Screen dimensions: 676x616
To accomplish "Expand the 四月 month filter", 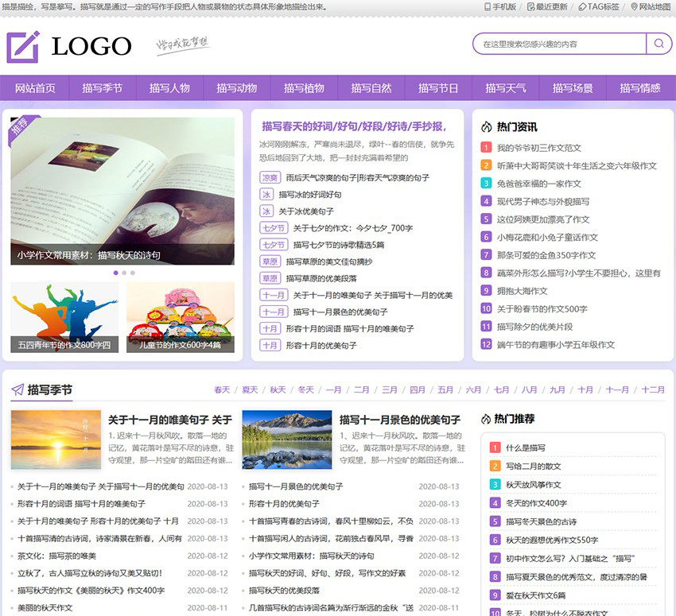I will (x=417, y=389).
